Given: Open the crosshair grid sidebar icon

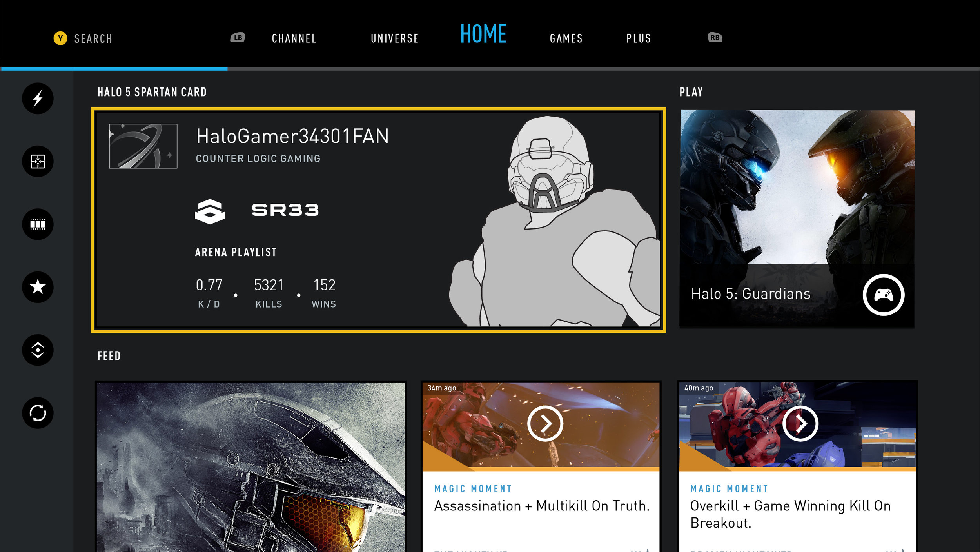Looking at the screenshot, I should (38, 161).
